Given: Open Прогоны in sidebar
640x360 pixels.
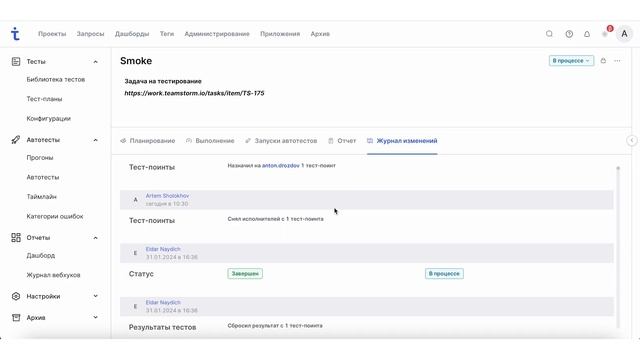Looking at the screenshot, I should click(40, 158).
